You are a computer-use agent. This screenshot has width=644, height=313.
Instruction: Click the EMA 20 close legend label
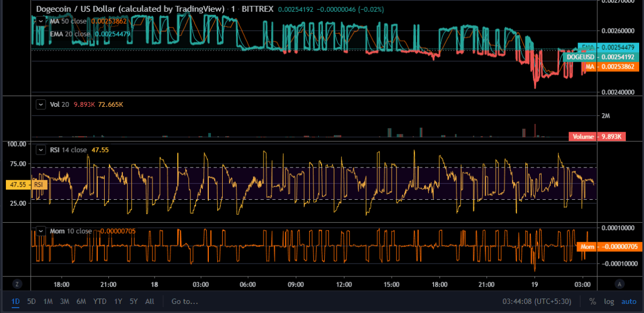coord(70,34)
